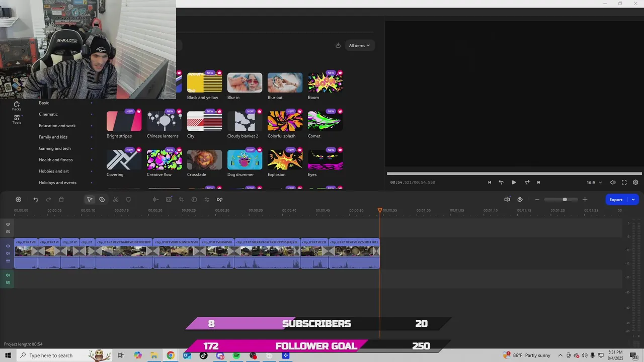Viewport: 644px width, 362px height.
Task: Select the Basic transitions category
Action: tap(44, 103)
